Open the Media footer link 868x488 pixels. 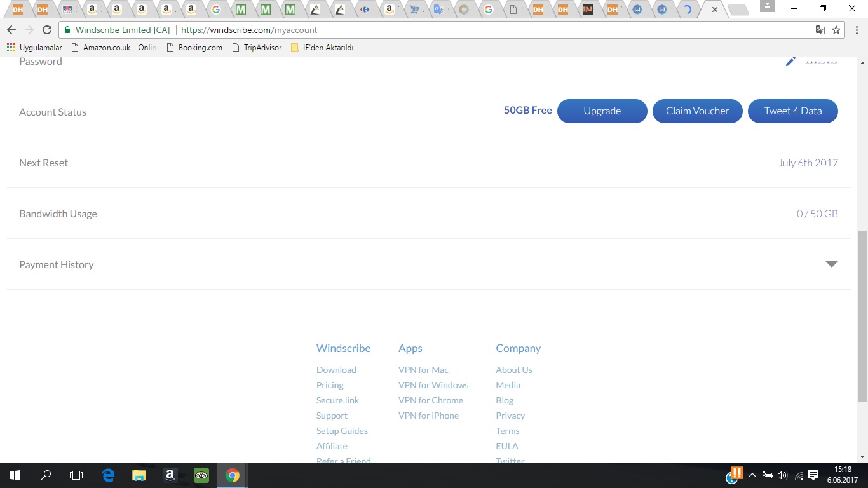pos(508,385)
